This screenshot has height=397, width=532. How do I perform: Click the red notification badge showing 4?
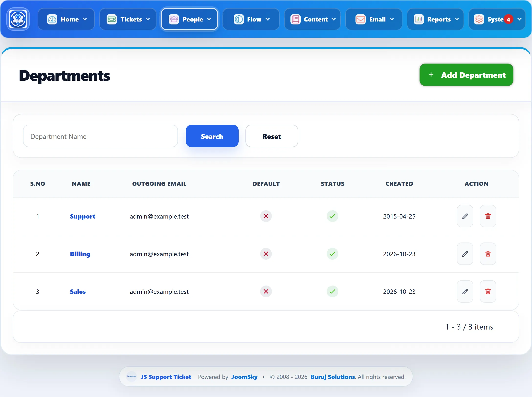tap(509, 19)
